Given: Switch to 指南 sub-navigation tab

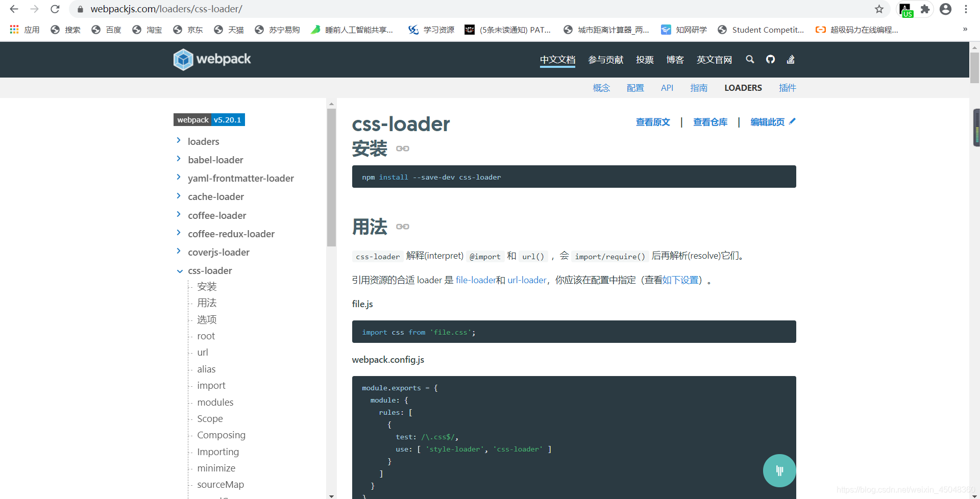Looking at the screenshot, I should tap(699, 88).
